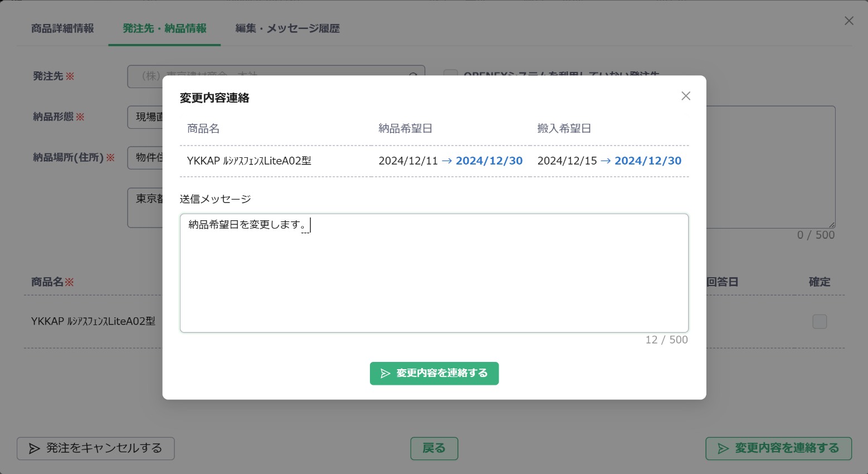Open the 商品詳細情報 tab
Screen dimensions: 868x474
[x=62, y=28]
